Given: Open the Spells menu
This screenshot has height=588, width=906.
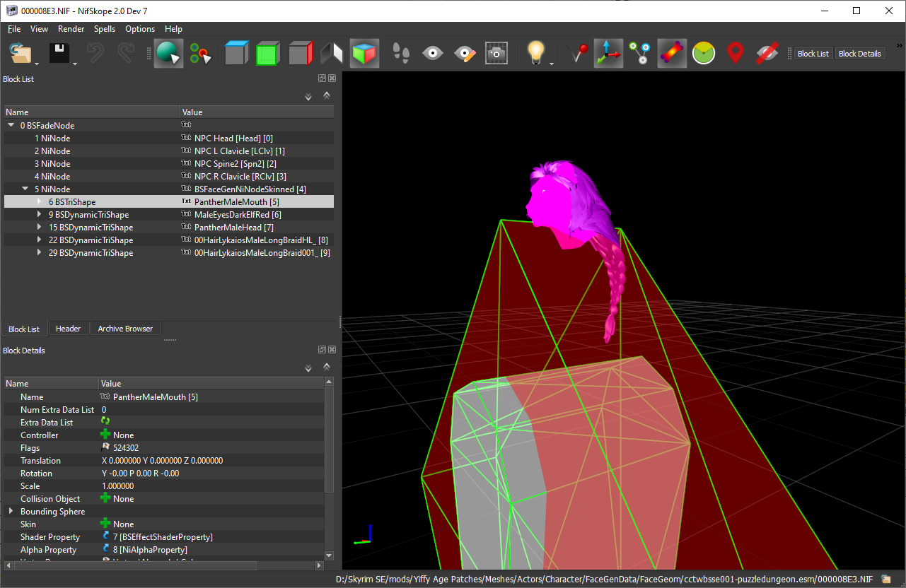Looking at the screenshot, I should (105, 29).
